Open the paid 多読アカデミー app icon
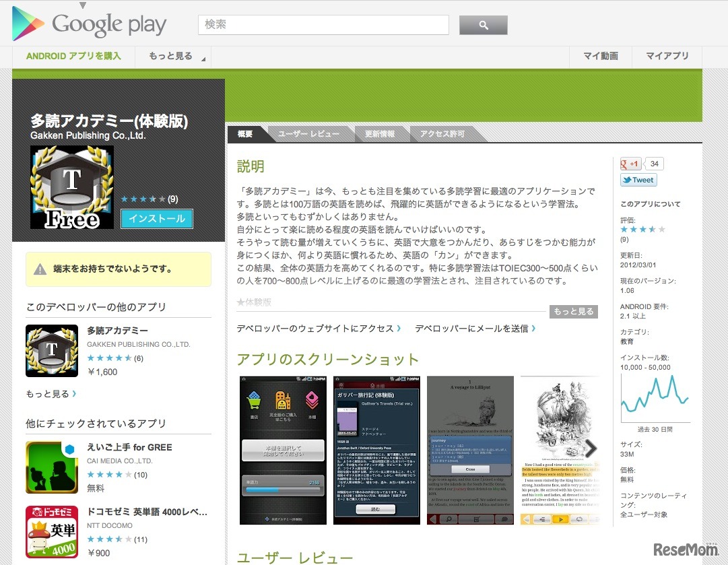Image resolution: width=728 pixels, height=565 pixels. tap(52, 350)
